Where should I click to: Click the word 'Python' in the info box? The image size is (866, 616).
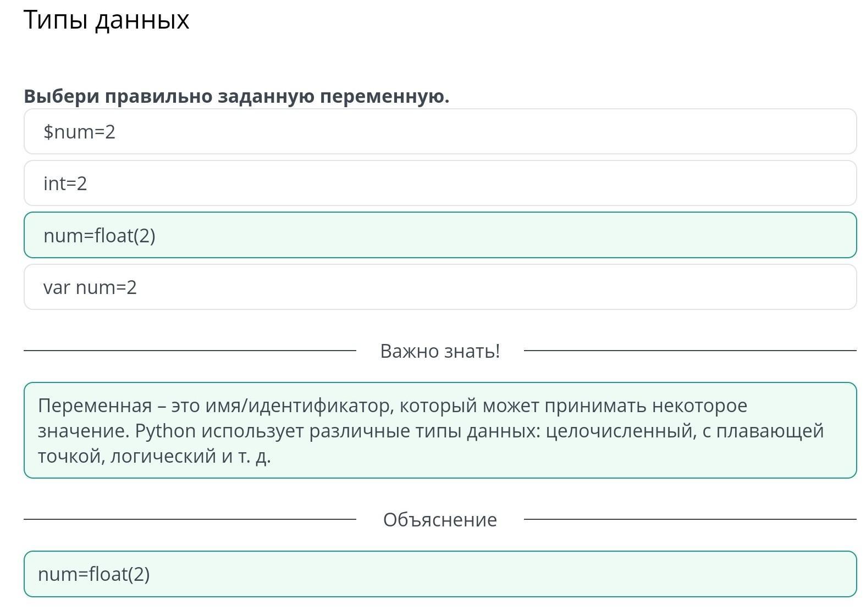166,431
